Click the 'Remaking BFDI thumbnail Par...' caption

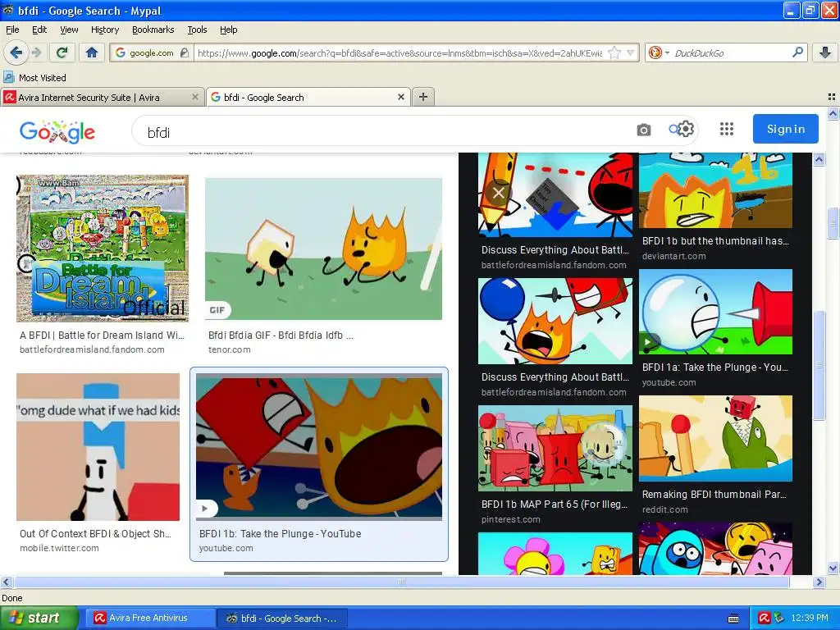[714, 495]
